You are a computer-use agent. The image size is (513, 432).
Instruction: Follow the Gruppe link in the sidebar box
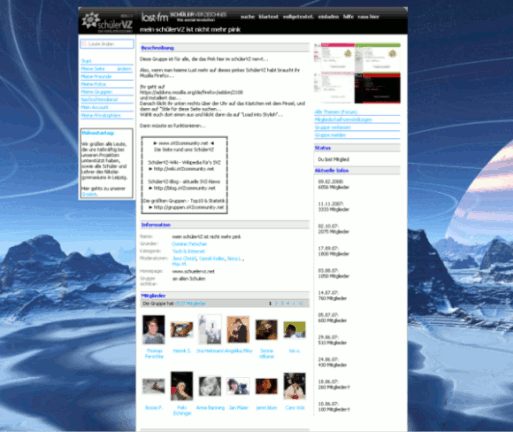point(89,194)
